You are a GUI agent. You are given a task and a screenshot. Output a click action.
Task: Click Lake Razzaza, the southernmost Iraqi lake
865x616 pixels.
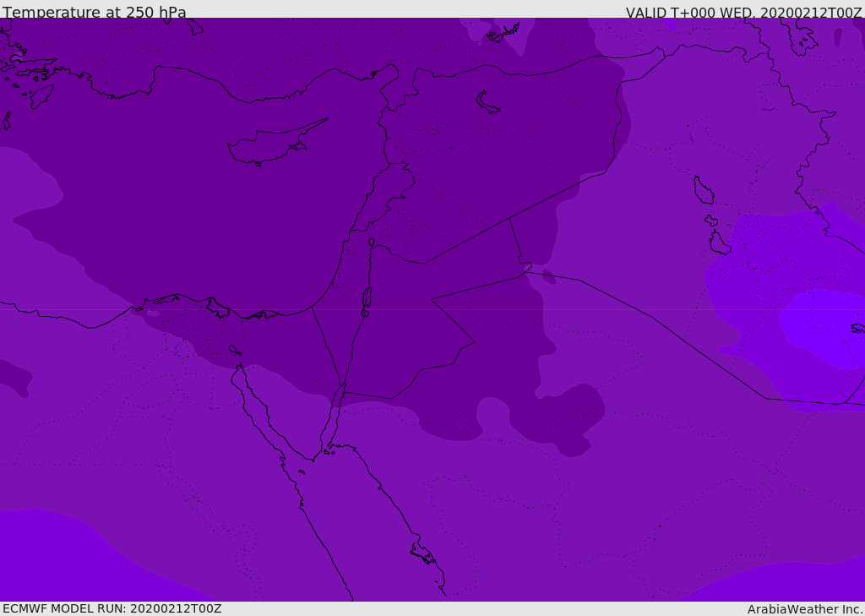pos(719,243)
